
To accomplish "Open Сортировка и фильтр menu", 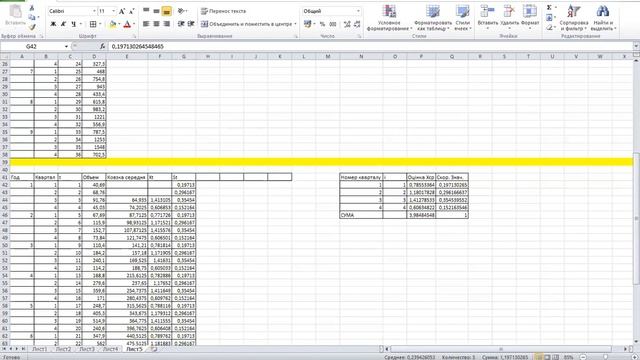I will point(573,18).
